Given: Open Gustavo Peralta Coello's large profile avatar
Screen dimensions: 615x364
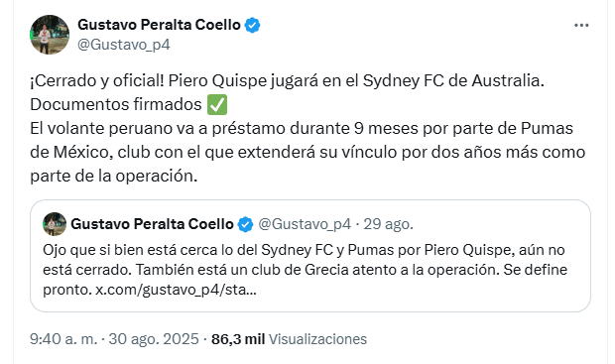Looking at the screenshot, I should click(50, 35).
